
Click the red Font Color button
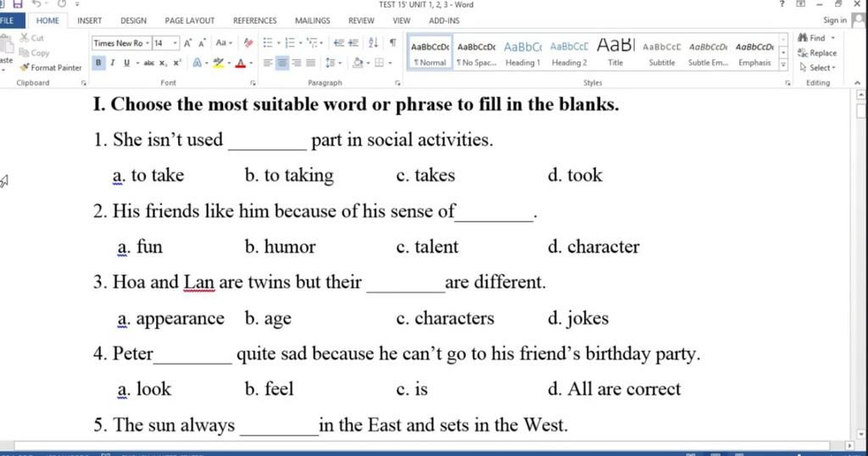pyautogui.click(x=240, y=63)
